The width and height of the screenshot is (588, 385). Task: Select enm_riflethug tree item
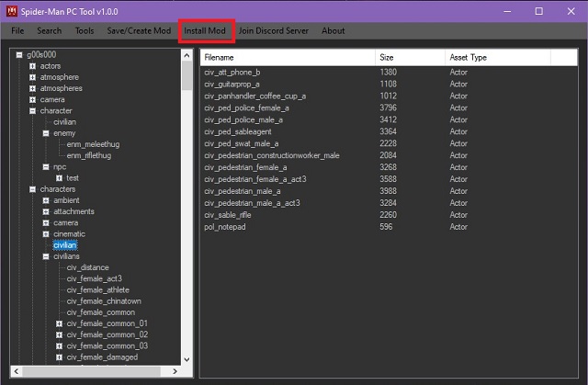[89, 155]
